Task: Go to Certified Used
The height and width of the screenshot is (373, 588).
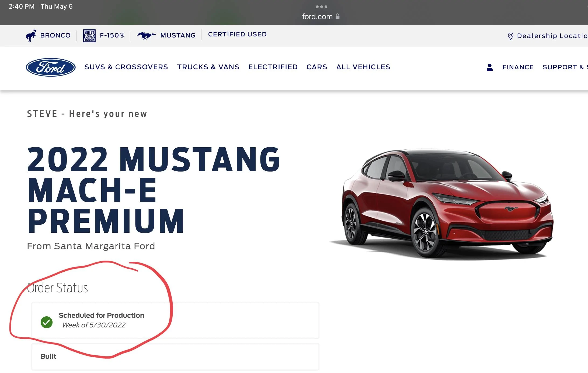Action: 237,34
